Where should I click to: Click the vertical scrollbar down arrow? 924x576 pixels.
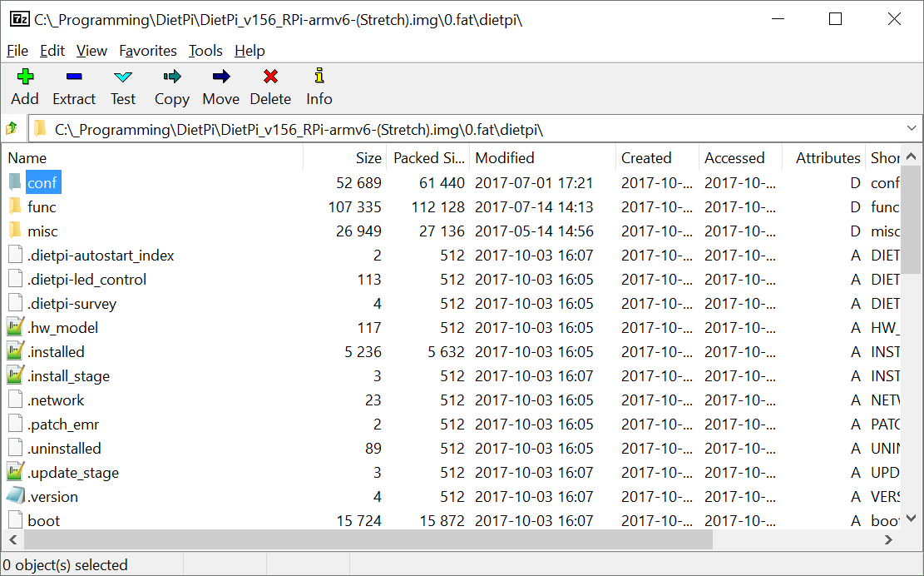coord(911,518)
